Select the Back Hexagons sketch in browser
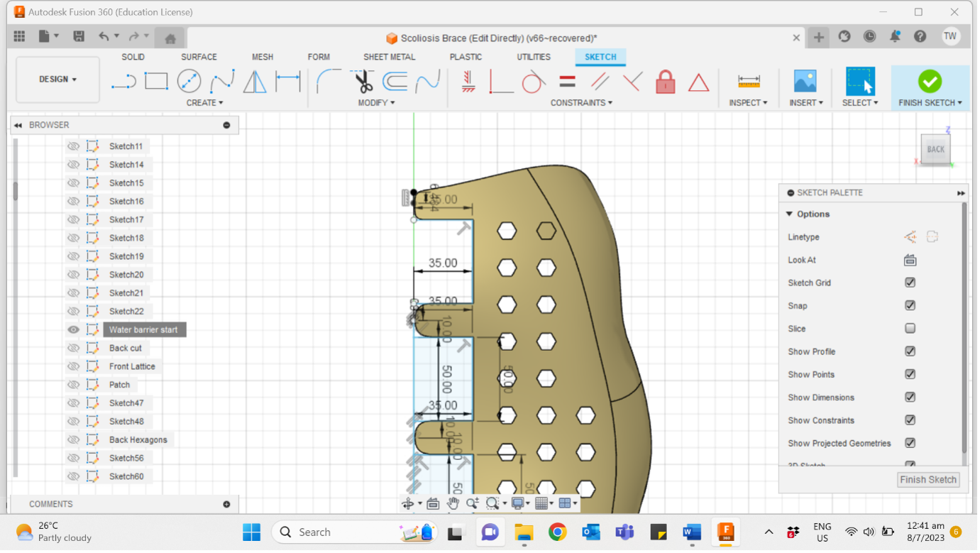The image size is (980, 553). coord(138,440)
